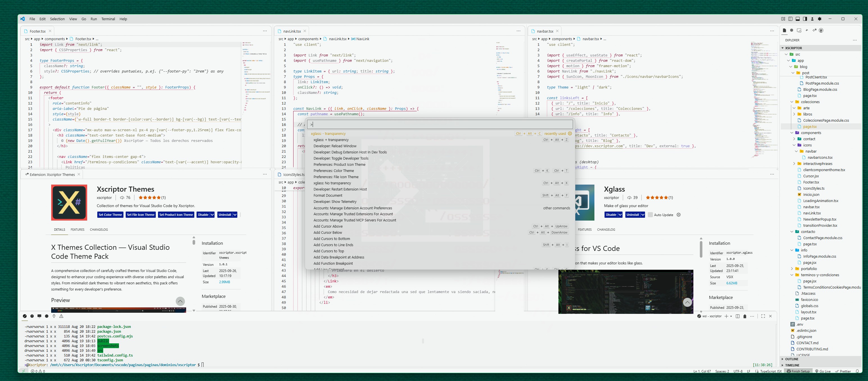Click the notifications bell in status bar

tap(857, 371)
